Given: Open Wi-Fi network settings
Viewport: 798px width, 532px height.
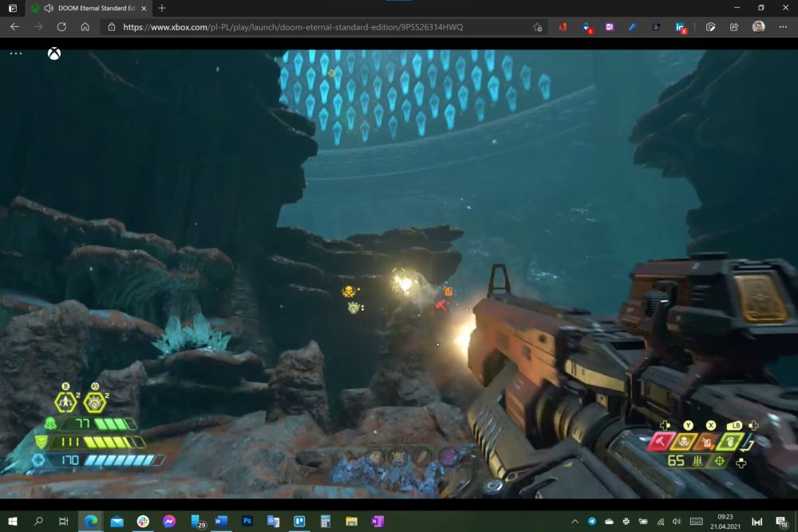Looking at the screenshot, I should pos(661,522).
